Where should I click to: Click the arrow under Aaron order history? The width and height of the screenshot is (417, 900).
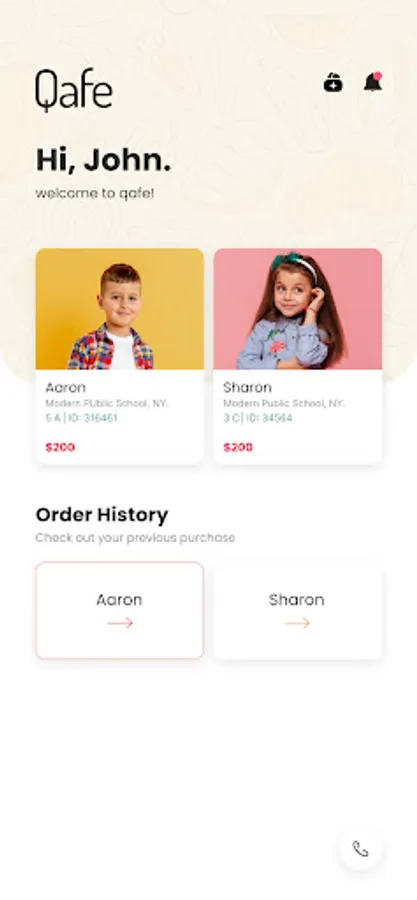click(120, 623)
